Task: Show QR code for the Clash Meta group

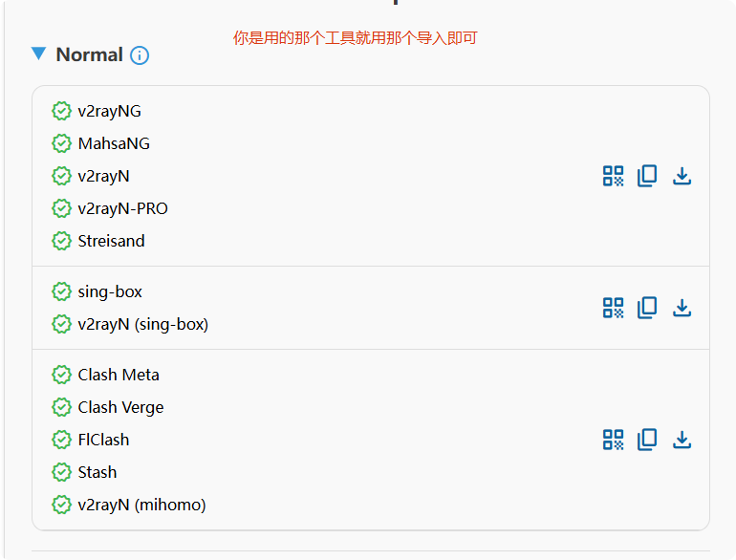Action: pos(613,440)
